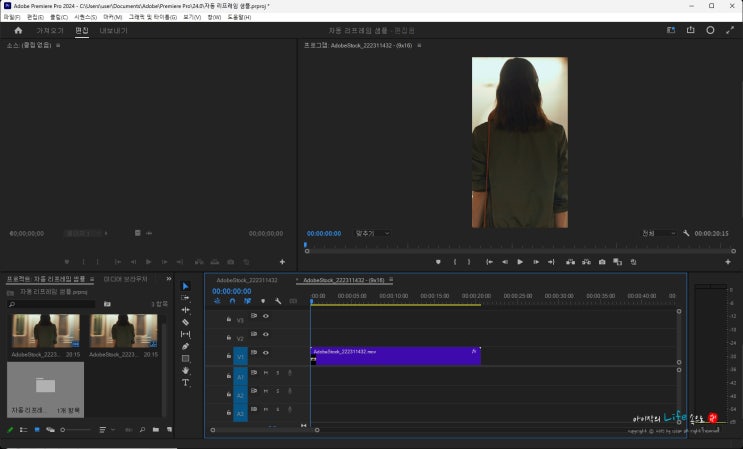Screen dimensions: 743x449
Task: Select the Razor tool in the tools panel
Action: pos(185,322)
